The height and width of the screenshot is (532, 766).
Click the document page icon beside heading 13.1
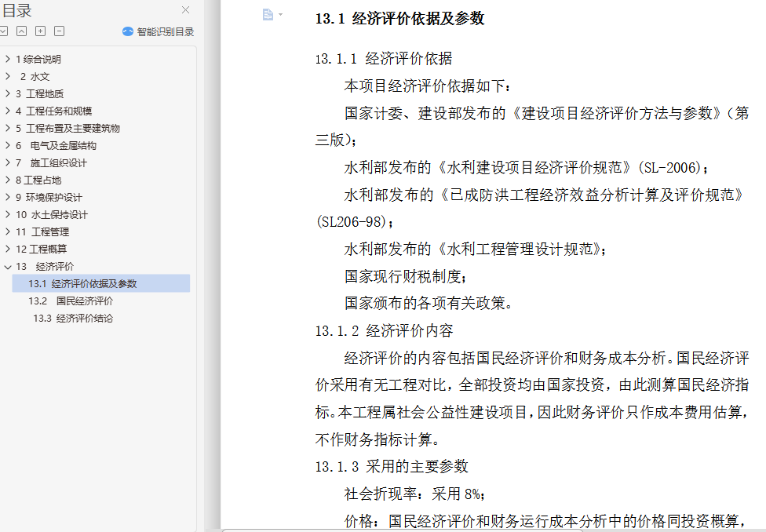tap(268, 15)
